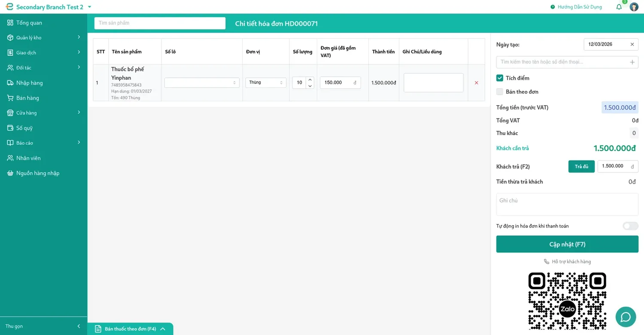Increase quantity with the up arrow

pos(310,79)
